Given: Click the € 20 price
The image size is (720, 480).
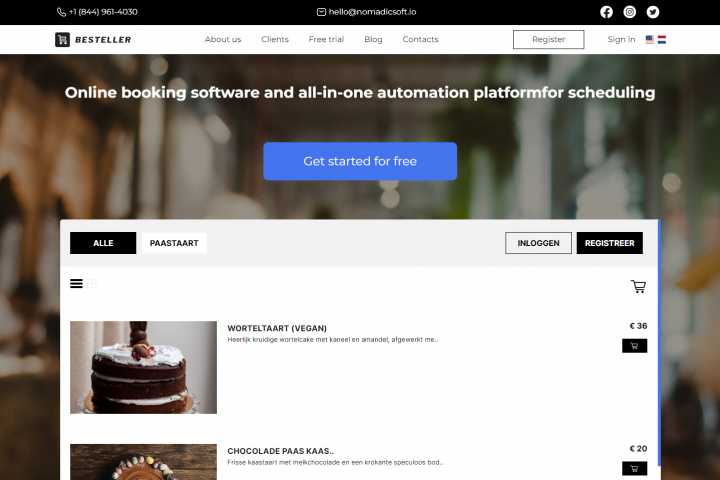Looking at the screenshot, I should 638,449.
